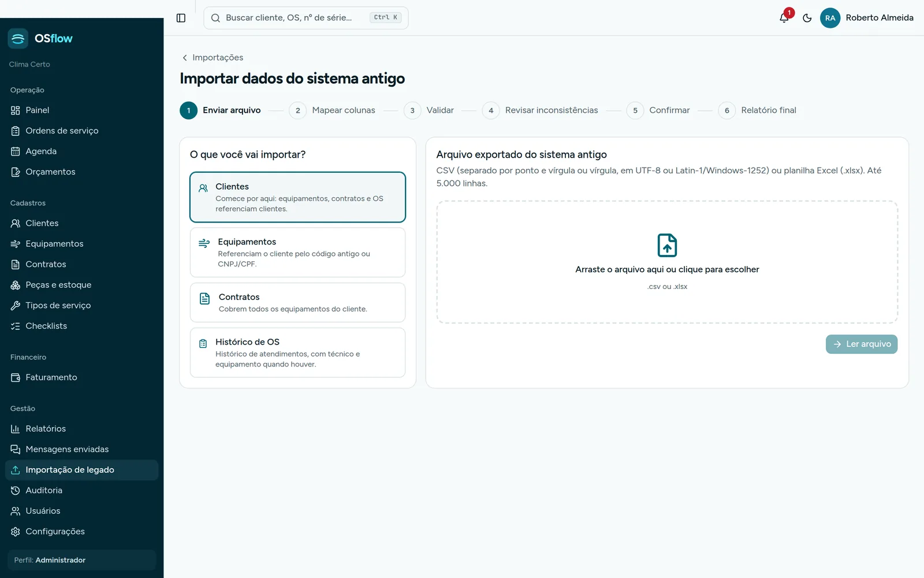Open the notifications bell

click(784, 18)
